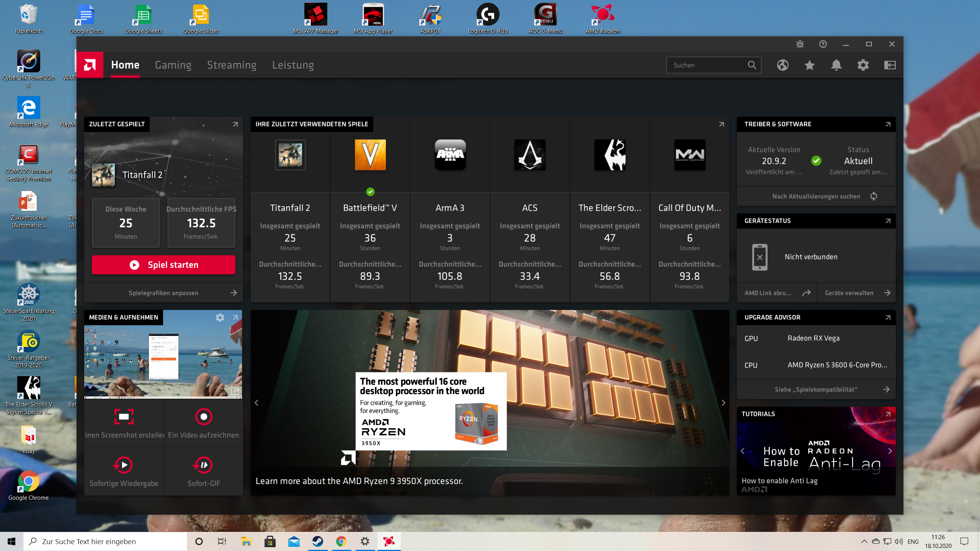The height and width of the screenshot is (551, 980).
Task: Switch to the Leistung tab
Action: tap(293, 65)
